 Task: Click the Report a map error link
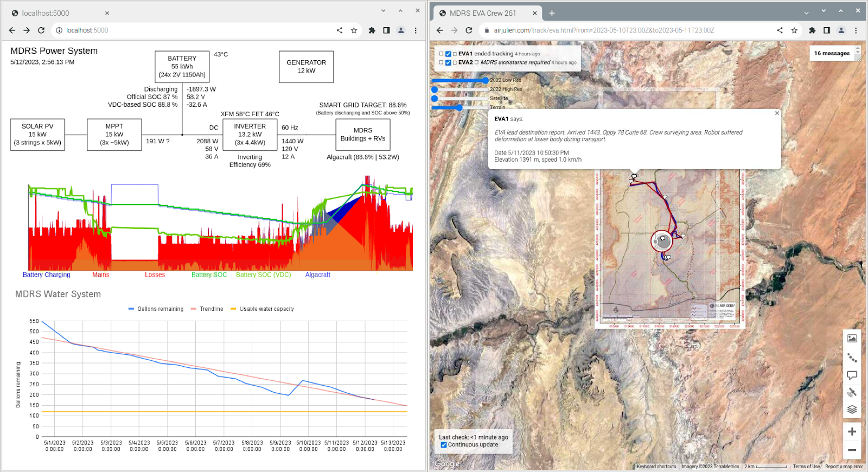click(844, 467)
